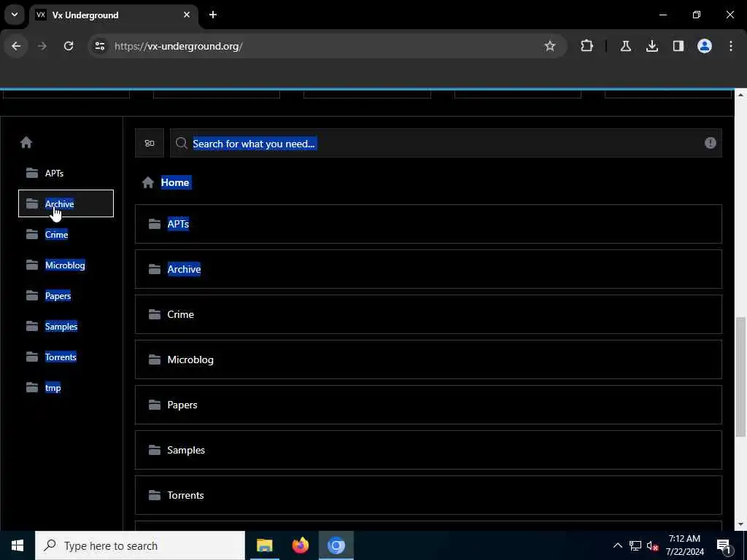Open the browser downloads icon

click(652, 46)
